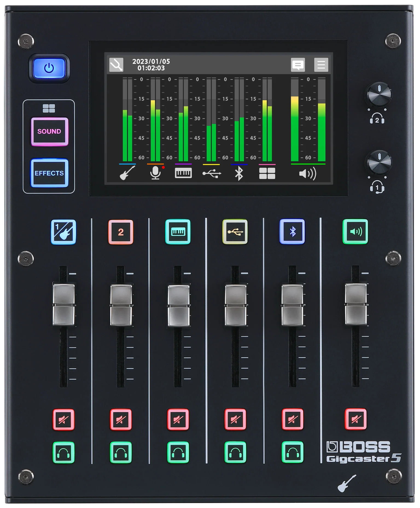Tap the sound pads grid icon on display
The height and width of the screenshot is (508, 420).
coord(267,173)
